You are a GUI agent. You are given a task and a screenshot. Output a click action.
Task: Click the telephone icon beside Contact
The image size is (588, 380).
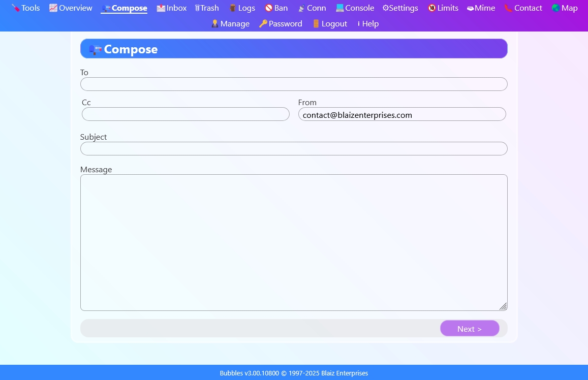tap(508, 8)
